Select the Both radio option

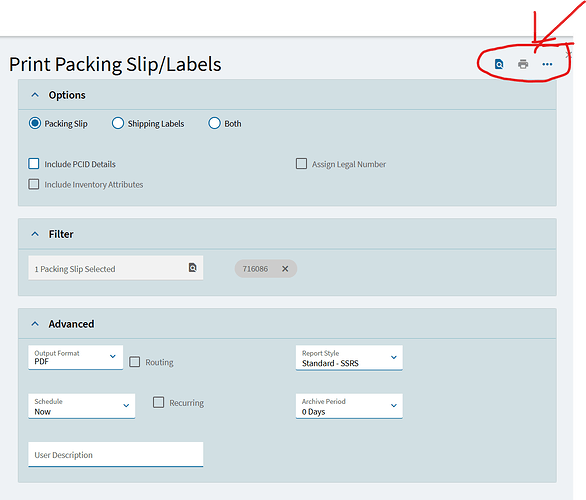(214, 123)
